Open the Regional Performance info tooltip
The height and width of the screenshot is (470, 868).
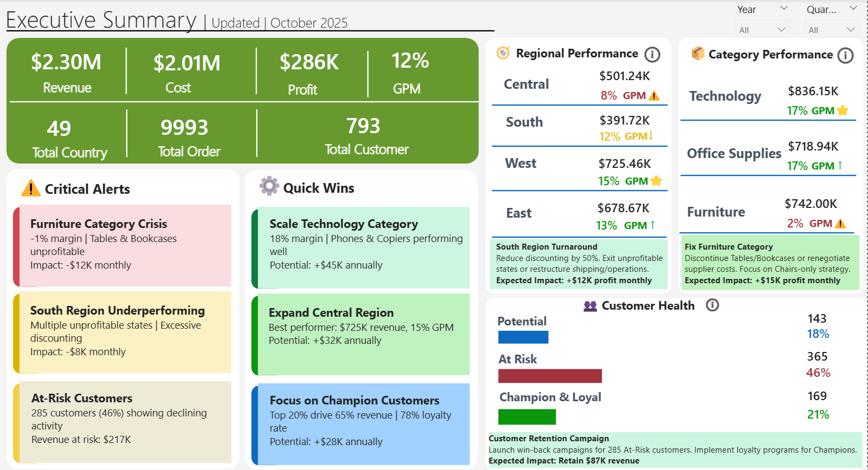[x=653, y=54]
